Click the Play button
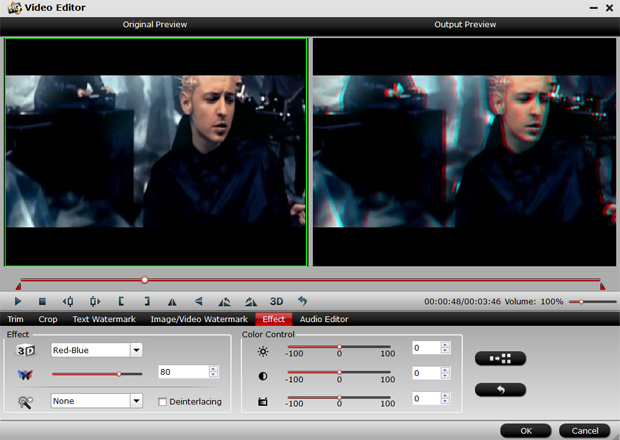The height and width of the screenshot is (440, 620). click(x=18, y=301)
